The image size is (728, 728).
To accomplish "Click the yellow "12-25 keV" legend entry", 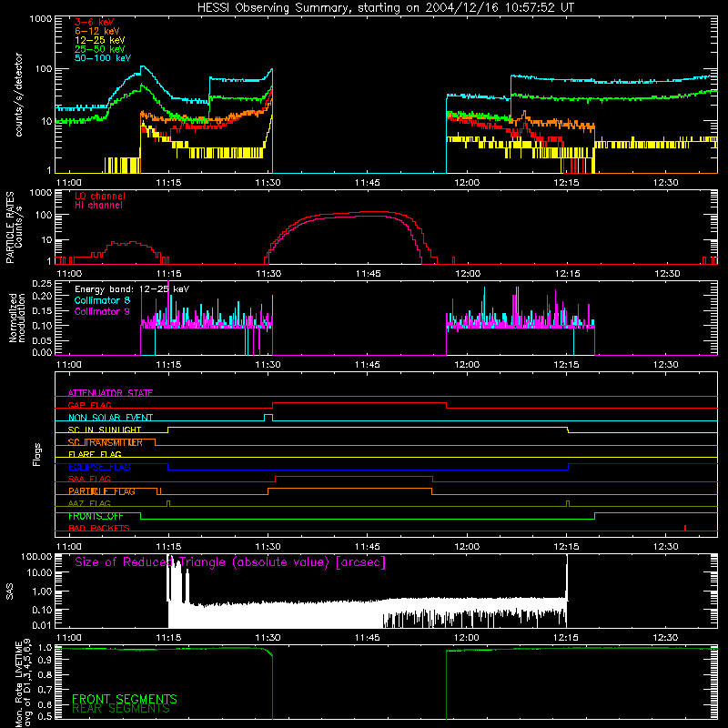I will coord(99,40).
